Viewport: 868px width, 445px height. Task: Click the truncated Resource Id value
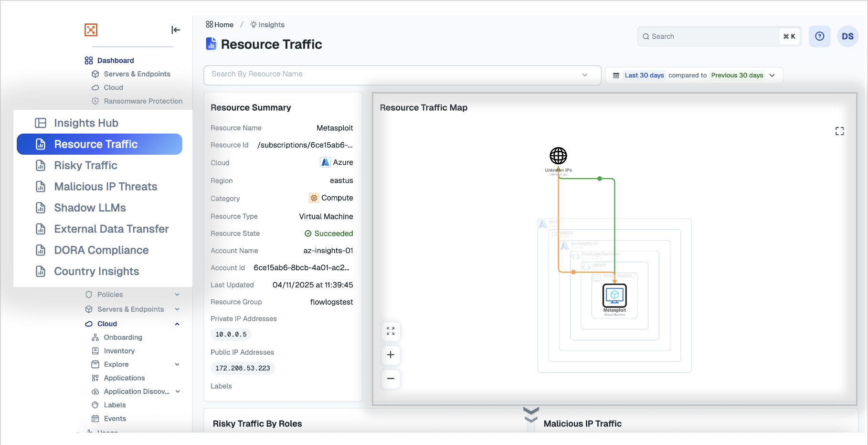tap(305, 145)
